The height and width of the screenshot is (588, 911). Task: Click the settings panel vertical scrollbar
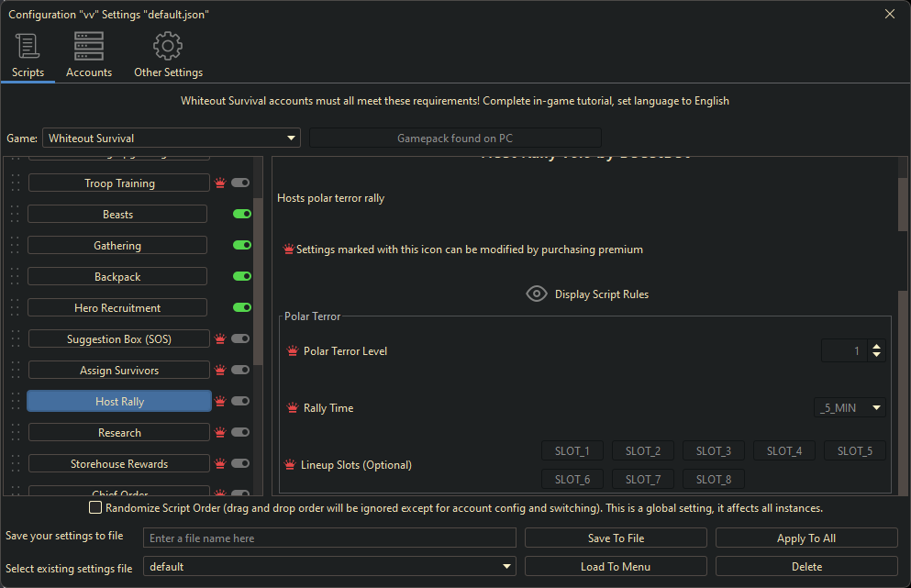pyautogui.click(x=903, y=205)
